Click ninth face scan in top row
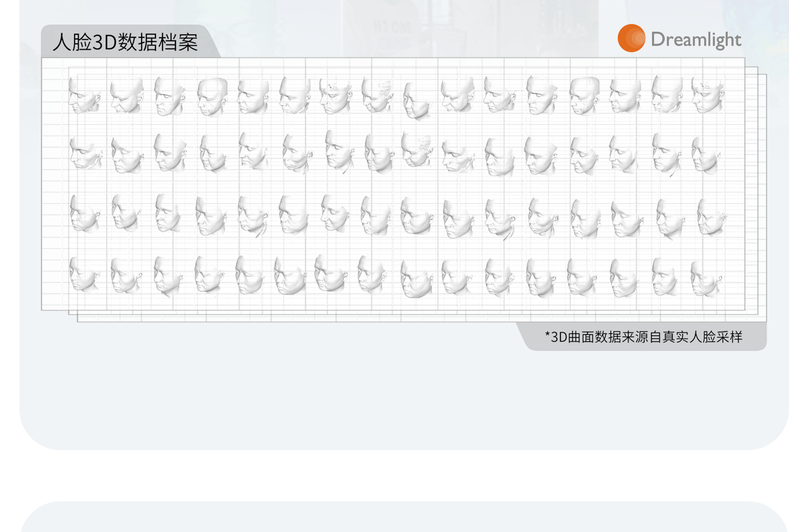This screenshot has width=808, height=532. pyautogui.click(x=417, y=101)
